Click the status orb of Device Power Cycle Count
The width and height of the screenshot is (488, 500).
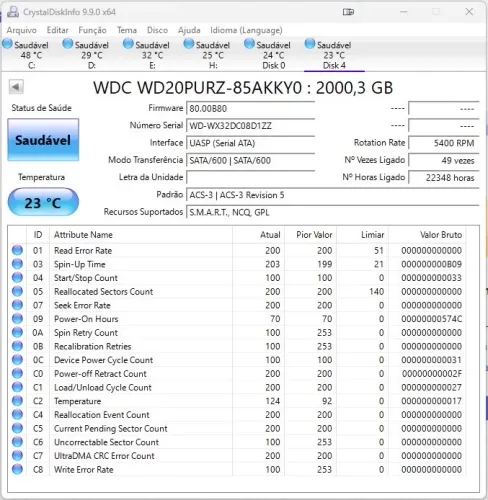(17, 360)
